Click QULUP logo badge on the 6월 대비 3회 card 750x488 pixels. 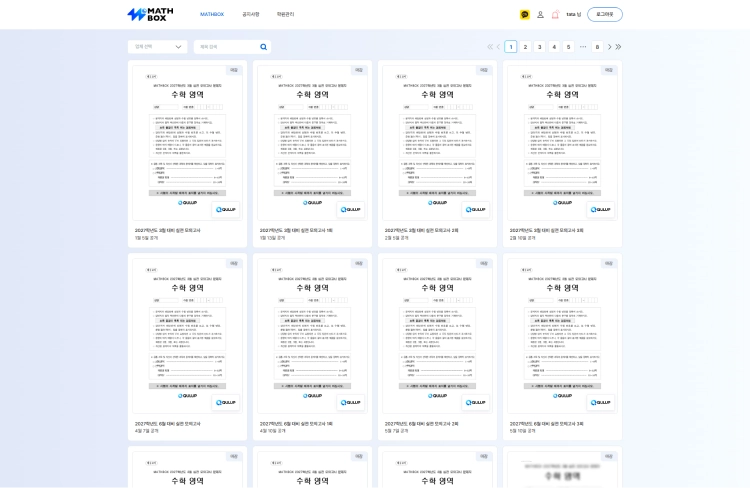(600, 402)
